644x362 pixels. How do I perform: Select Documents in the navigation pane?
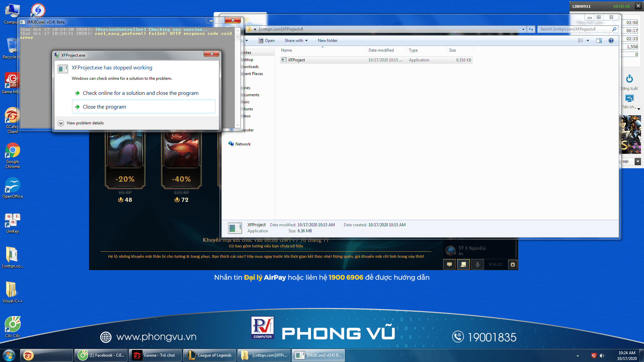pyautogui.click(x=252, y=95)
